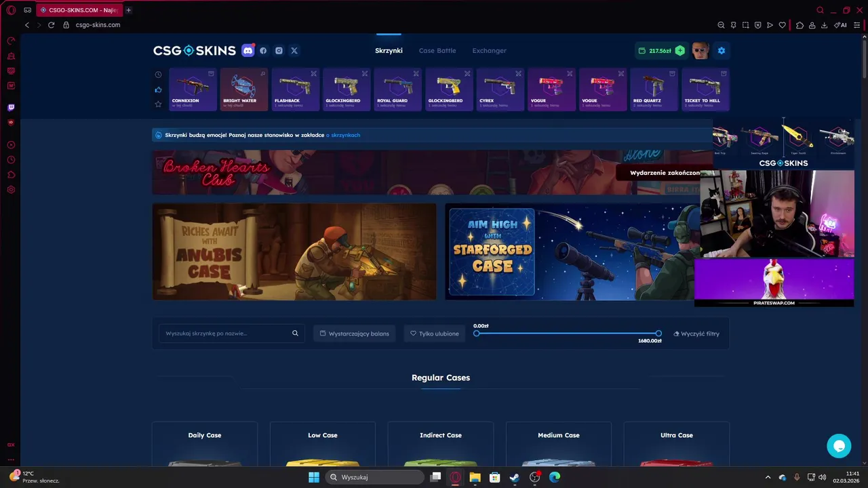Open the Opera extensions cube icon

pyautogui.click(x=800, y=25)
